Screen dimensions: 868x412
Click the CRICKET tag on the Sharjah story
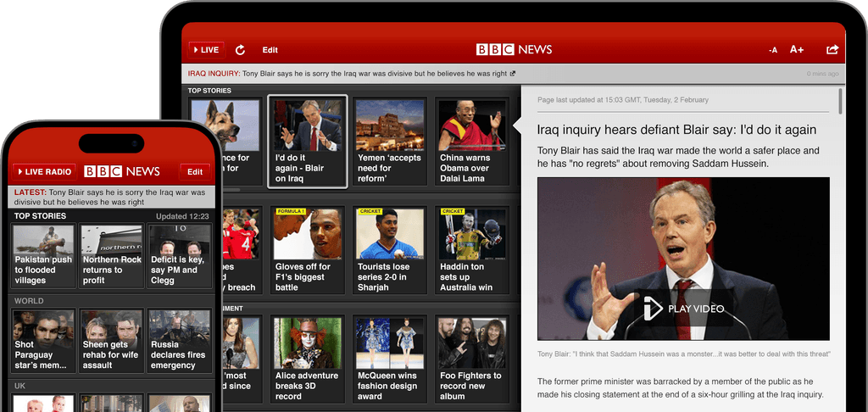click(369, 212)
